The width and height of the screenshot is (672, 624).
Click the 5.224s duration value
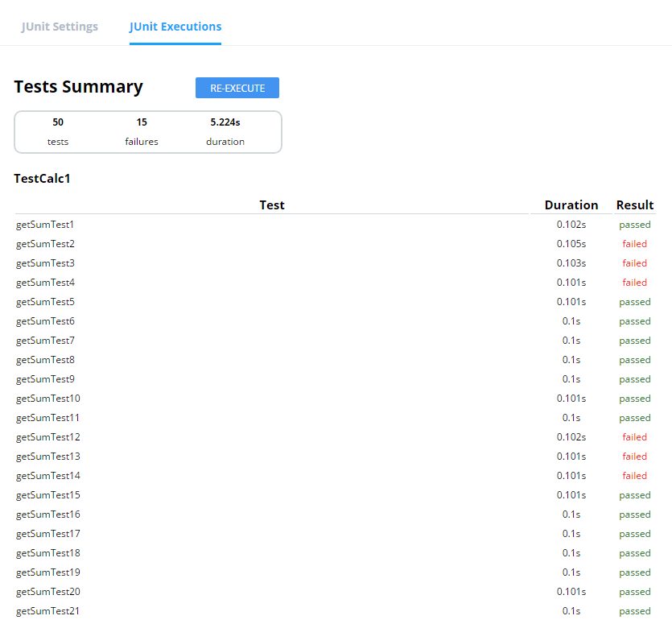(225, 122)
